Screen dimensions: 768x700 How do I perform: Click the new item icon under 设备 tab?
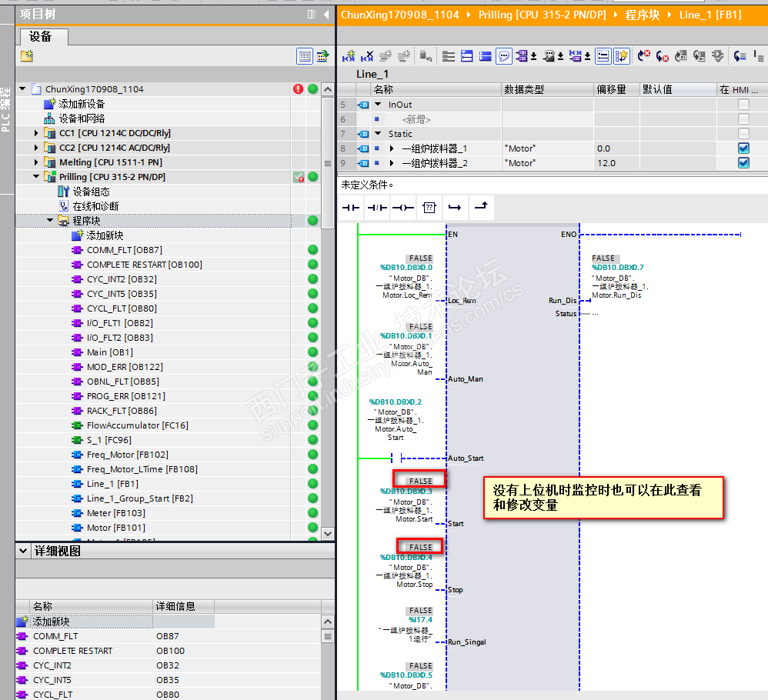27,56
